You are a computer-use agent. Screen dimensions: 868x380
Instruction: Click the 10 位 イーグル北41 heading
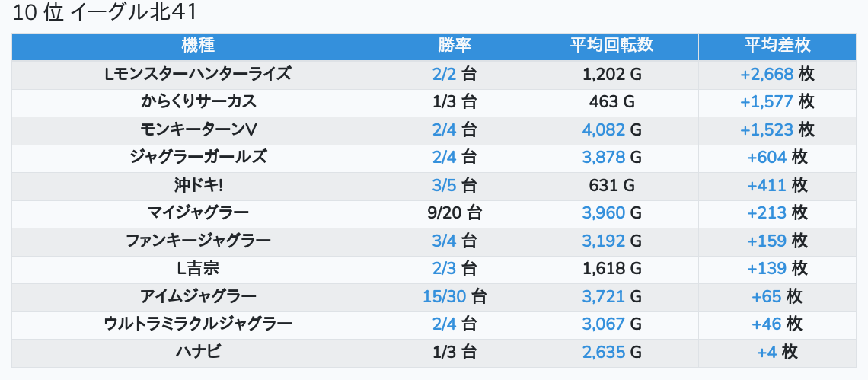pyautogui.click(x=104, y=13)
